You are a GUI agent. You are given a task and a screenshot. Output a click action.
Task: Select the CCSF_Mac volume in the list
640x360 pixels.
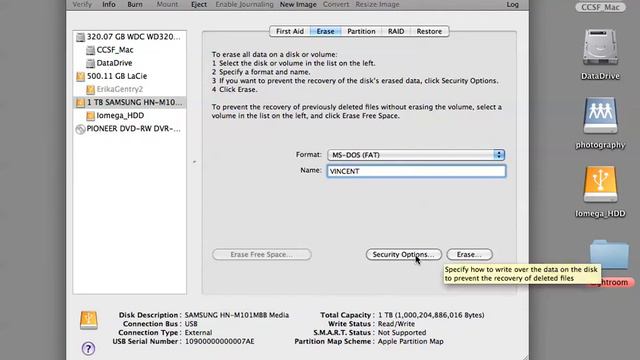pyautogui.click(x=130, y=50)
